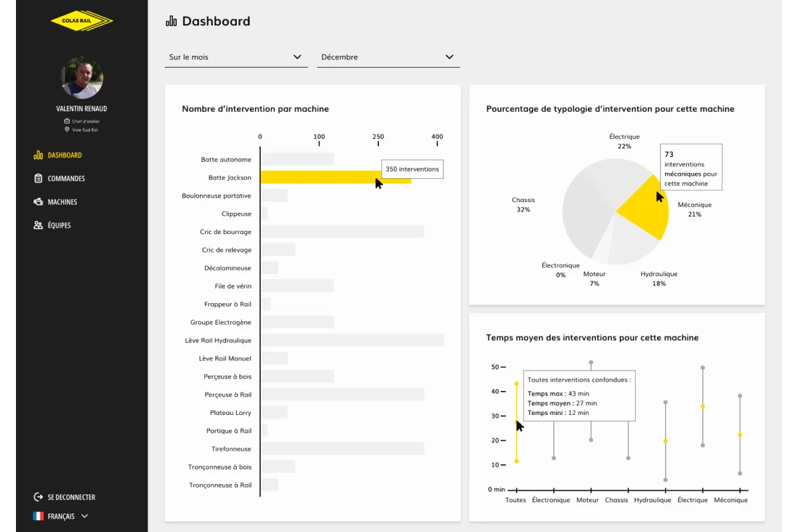The width and height of the screenshot is (798, 532).
Task: Open the Décembre month selector
Action: pos(388,57)
